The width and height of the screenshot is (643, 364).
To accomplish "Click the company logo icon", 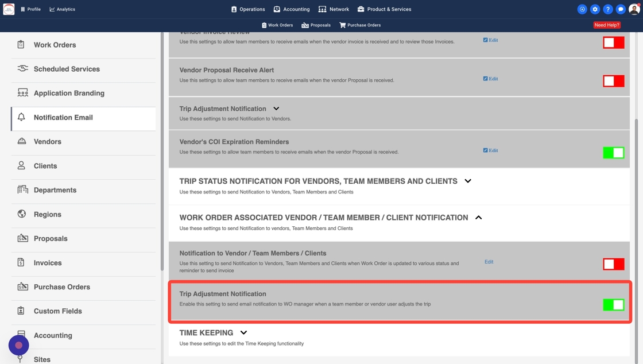I will pos(9,9).
